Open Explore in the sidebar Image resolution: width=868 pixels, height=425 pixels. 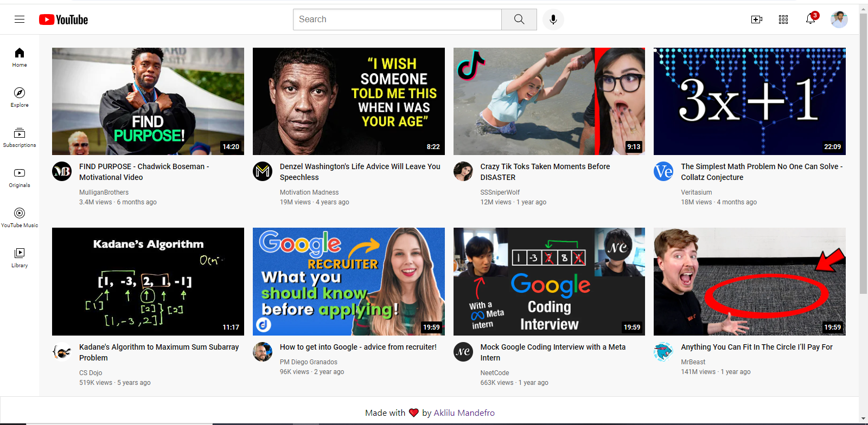(x=20, y=97)
